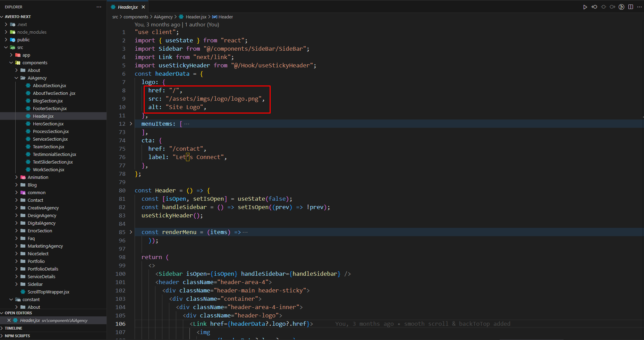Open WorkSection.jsx file

point(48,169)
